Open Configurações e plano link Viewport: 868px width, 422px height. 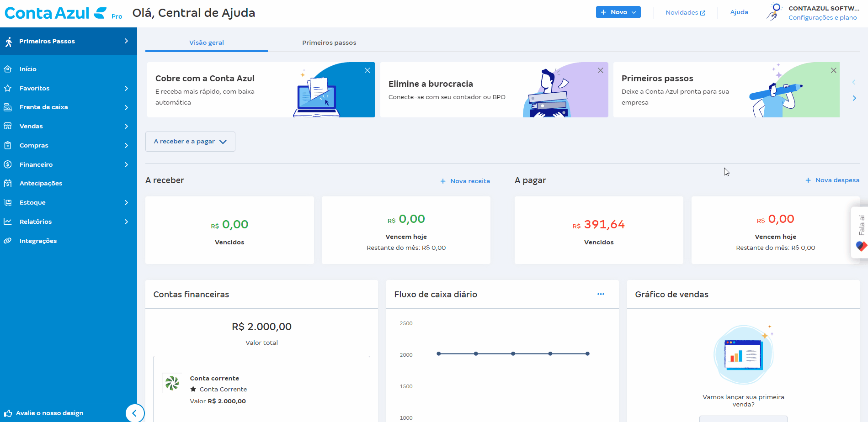pyautogui.click(x=823, y=17)
